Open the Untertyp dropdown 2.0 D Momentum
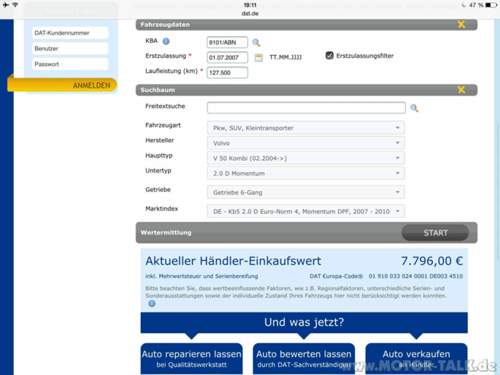The height and width of the screenshot is (375, 500). tap(306, 173)
